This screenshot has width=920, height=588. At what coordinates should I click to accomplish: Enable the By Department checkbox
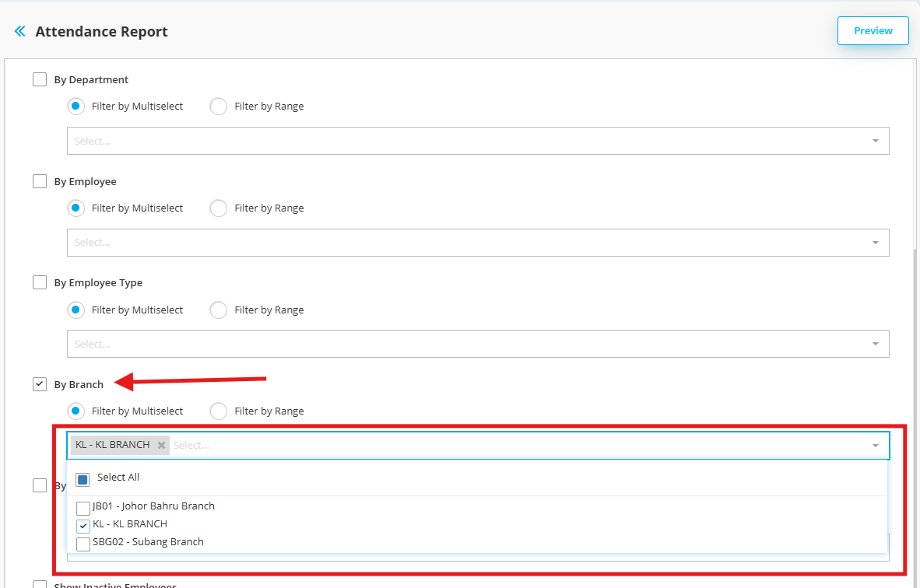(x=40, y=79)
